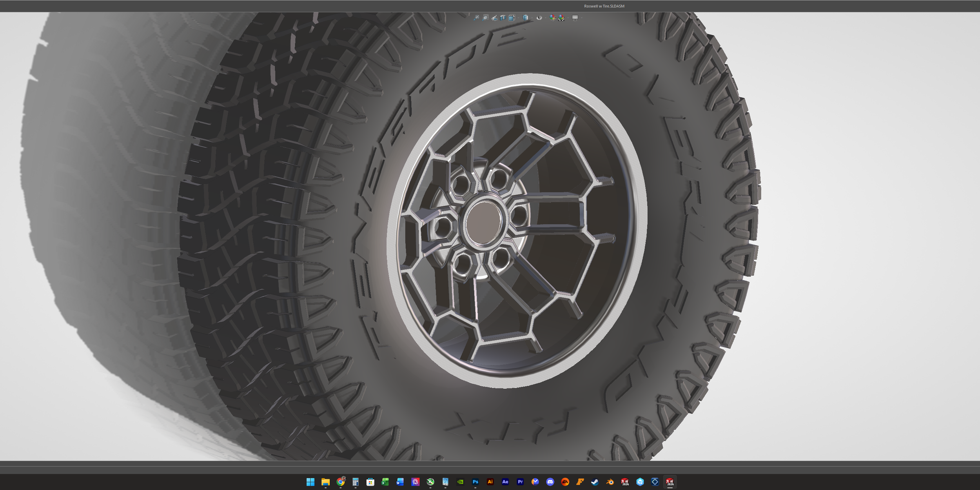The width and height of the screenshot is (980, 490).
Task: Expand the Apply Scene dropdown arrow
Action: [x=568, y=18]
